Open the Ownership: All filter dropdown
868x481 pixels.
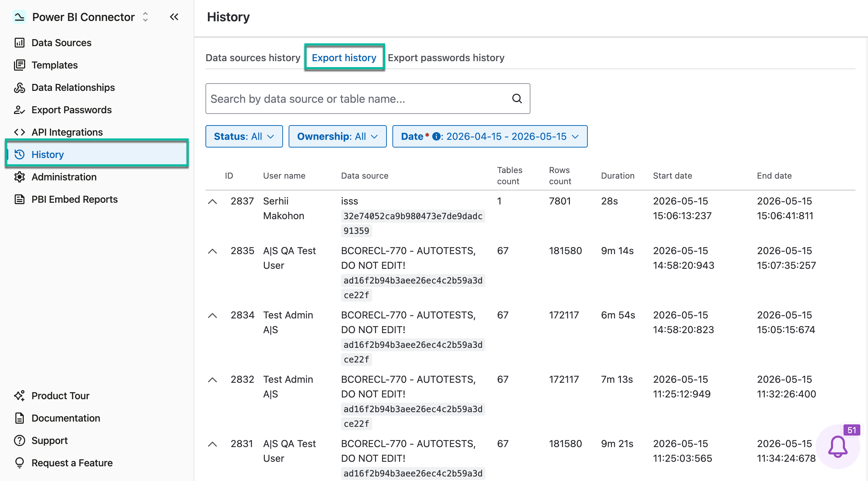(338, 136)
